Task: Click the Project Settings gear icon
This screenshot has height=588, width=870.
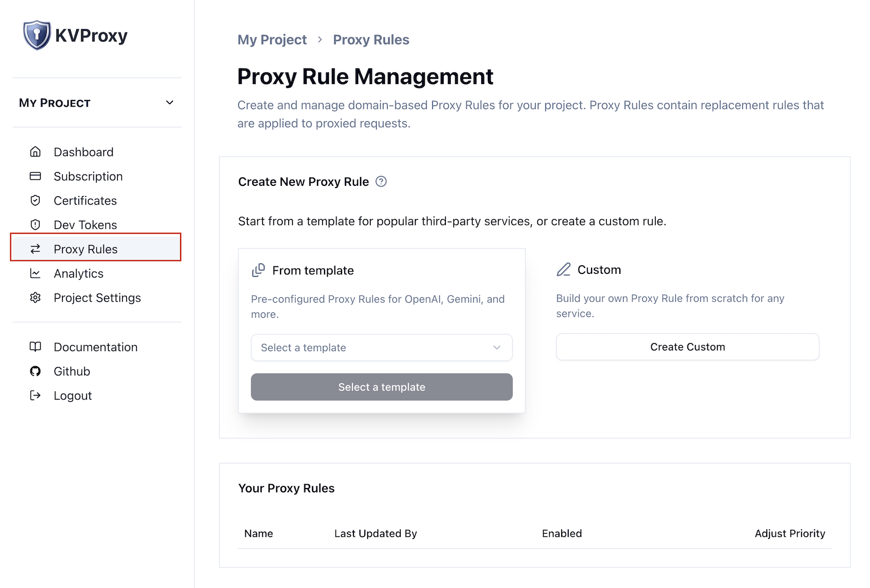Action: pyautogui.click(x=35, y=298)
